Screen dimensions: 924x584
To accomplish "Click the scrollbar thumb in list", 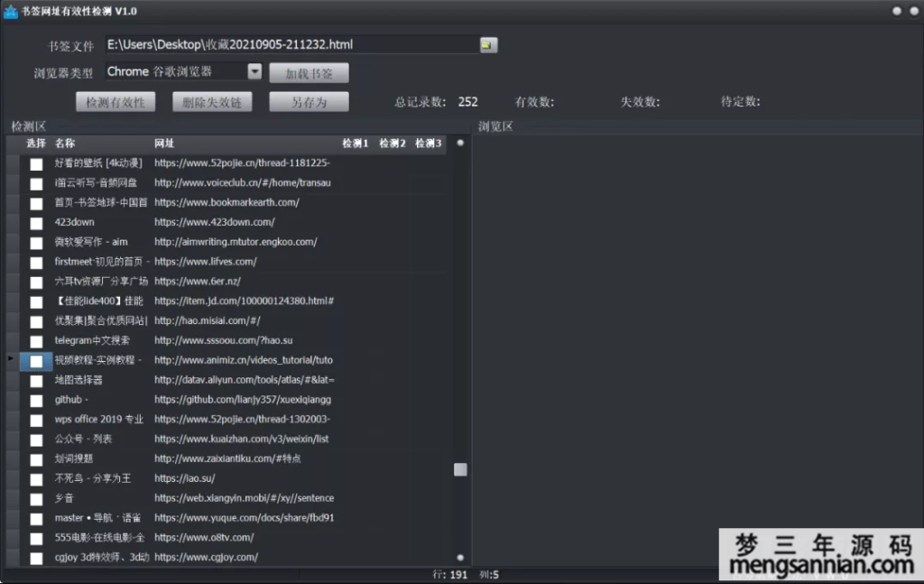I will [x=460, y=469].
